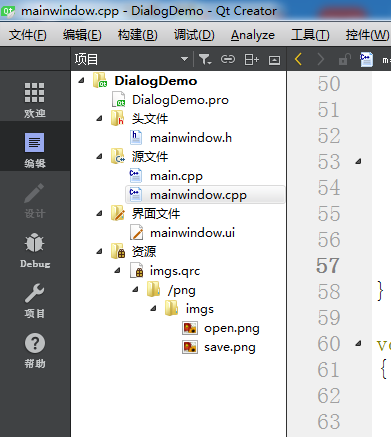Viewport: 391px width, 437px height.
Task: Open the 调试(D) menu
Action: coord(194,35)
